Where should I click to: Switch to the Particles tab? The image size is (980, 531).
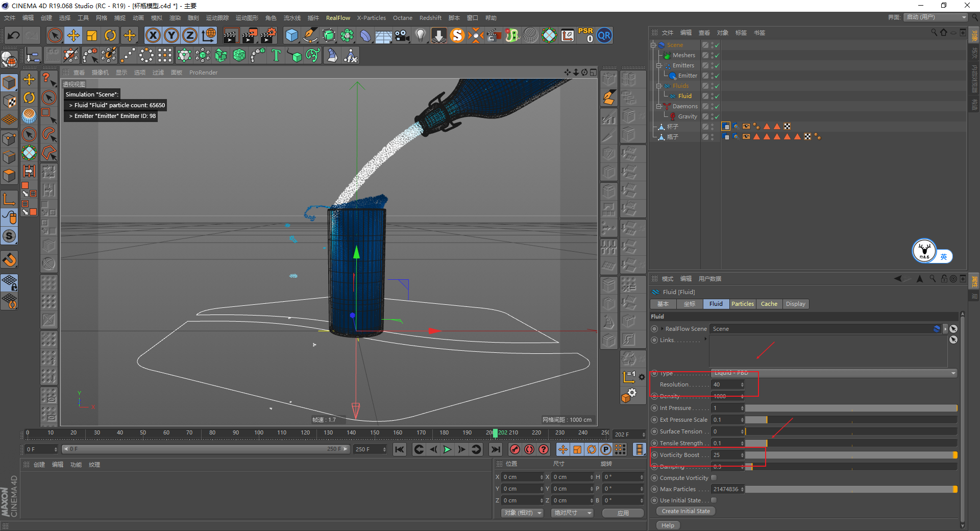[x=742, y=304]
